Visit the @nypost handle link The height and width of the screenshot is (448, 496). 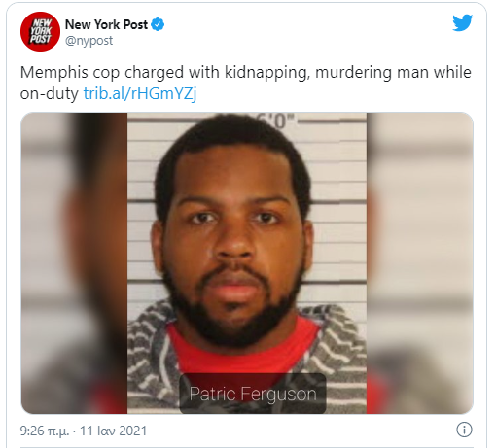click(89, 41)
